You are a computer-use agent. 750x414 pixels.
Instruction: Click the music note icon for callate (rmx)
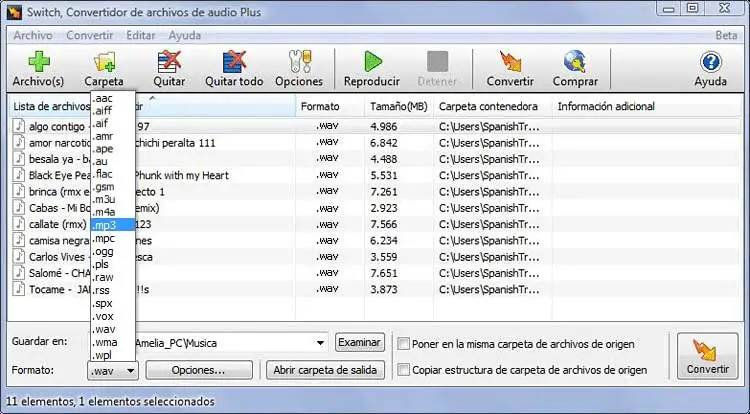click(x=19, y=223)
